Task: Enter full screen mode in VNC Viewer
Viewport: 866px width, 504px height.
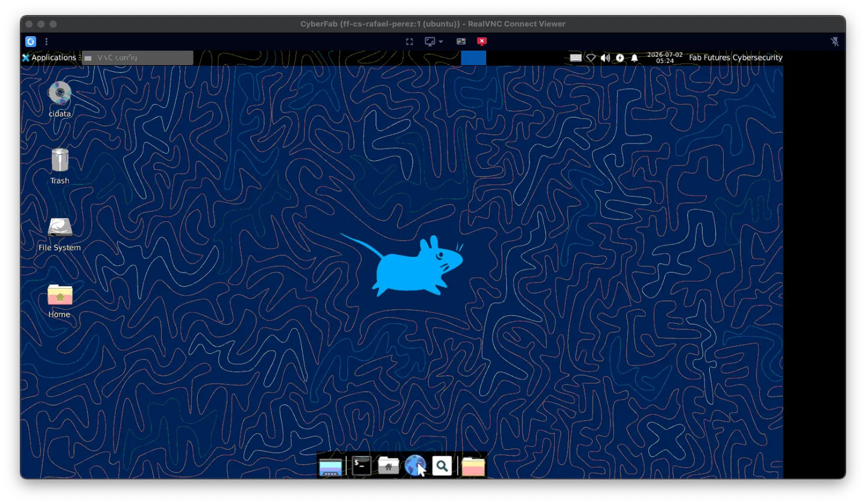Action: pos(409,42)
